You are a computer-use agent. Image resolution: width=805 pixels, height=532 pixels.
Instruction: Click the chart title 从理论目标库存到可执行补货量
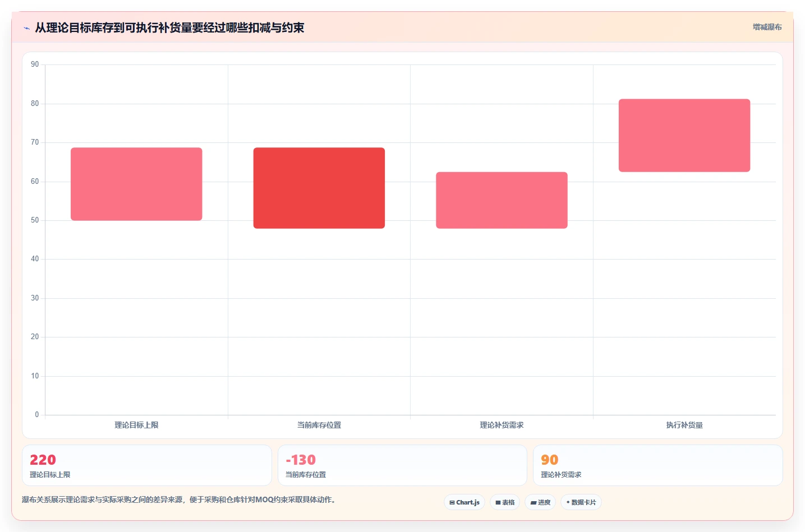pos(169,27)
